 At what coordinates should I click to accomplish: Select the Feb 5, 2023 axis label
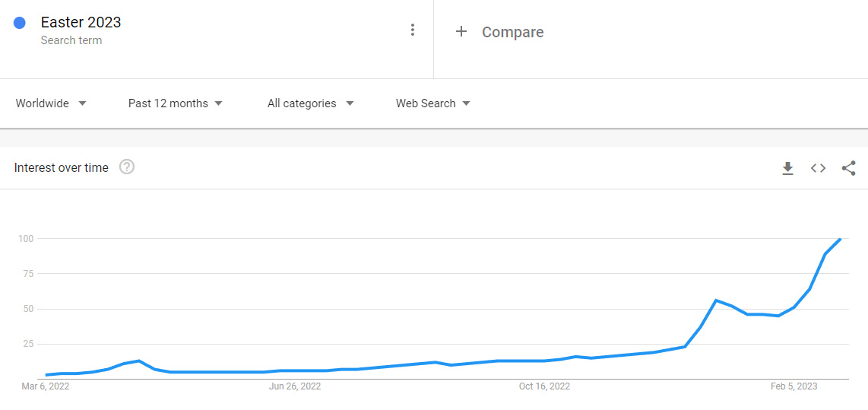point(794,386)
